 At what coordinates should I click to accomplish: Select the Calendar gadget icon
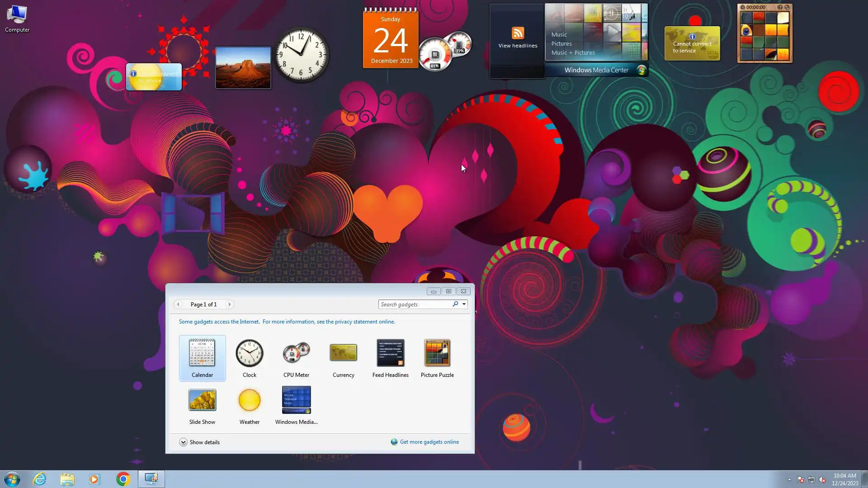(202, 353)
